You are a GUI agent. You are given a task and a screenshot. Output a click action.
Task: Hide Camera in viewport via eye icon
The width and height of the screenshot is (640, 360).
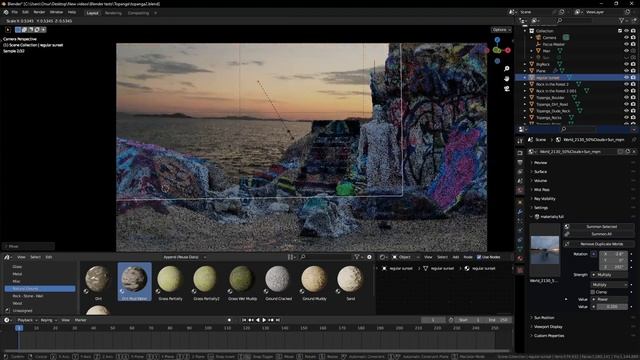pos(626,38)
